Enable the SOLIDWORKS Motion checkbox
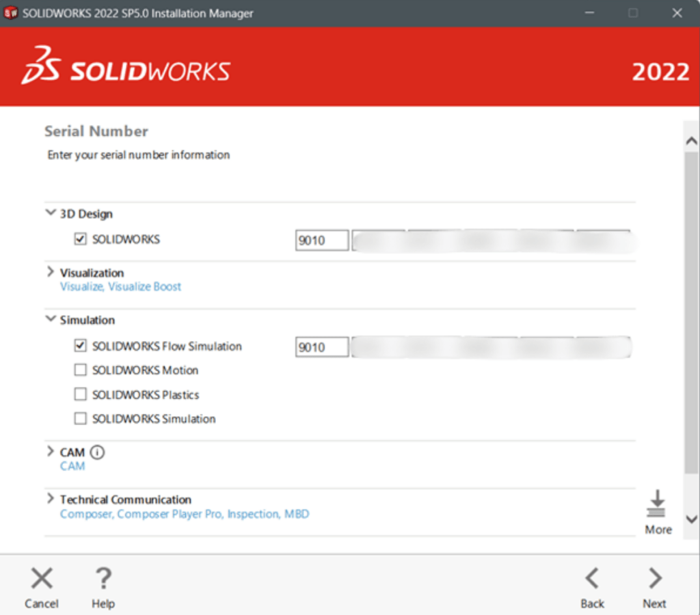This screenshot has height=615, width=700. (80, 370)
